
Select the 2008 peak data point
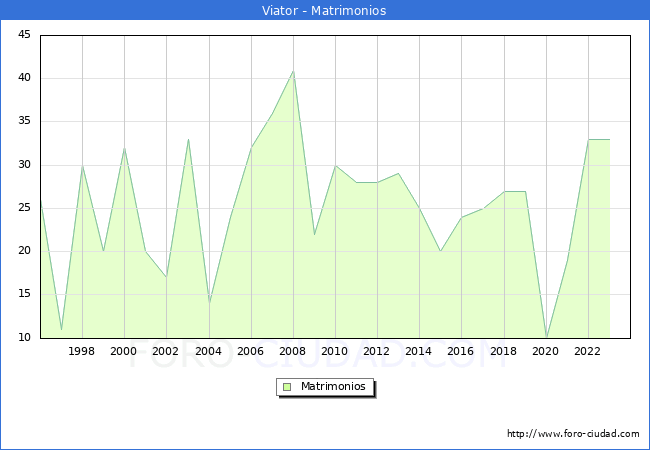point(293,71)
